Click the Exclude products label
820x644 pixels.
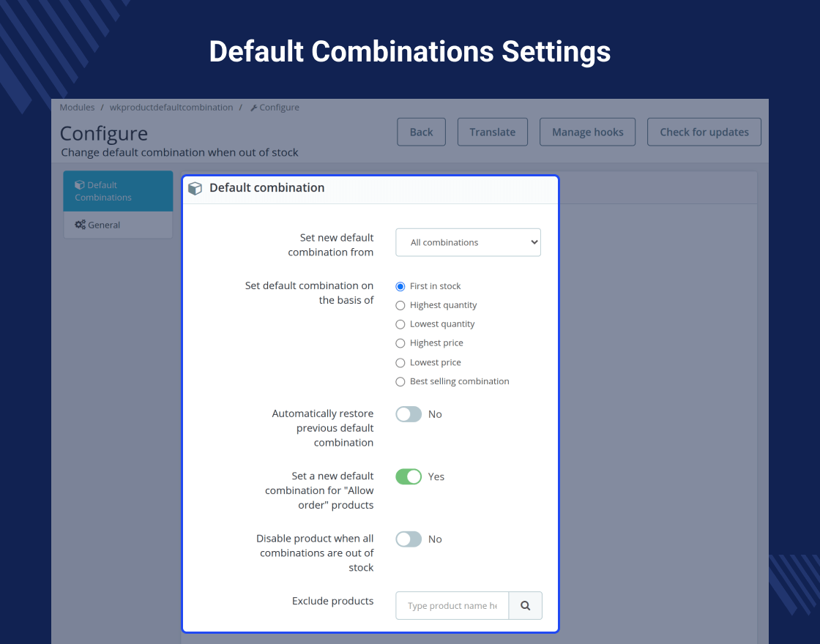332,601
